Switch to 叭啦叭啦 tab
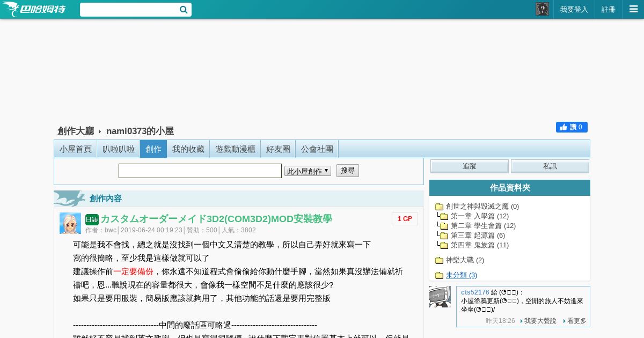Screen dimensions: 644x338 coord(119,149)
